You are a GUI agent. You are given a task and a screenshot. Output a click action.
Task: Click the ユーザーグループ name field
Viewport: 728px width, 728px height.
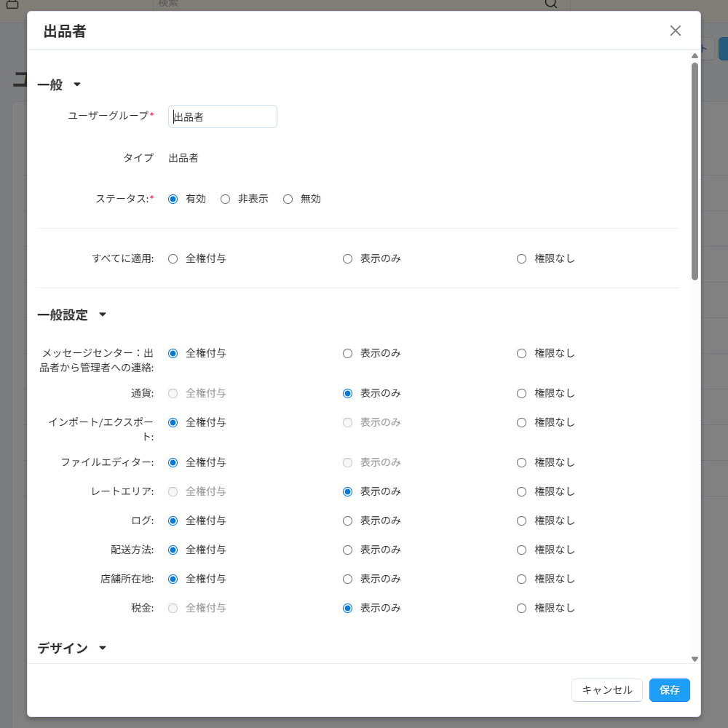point(223,116)
